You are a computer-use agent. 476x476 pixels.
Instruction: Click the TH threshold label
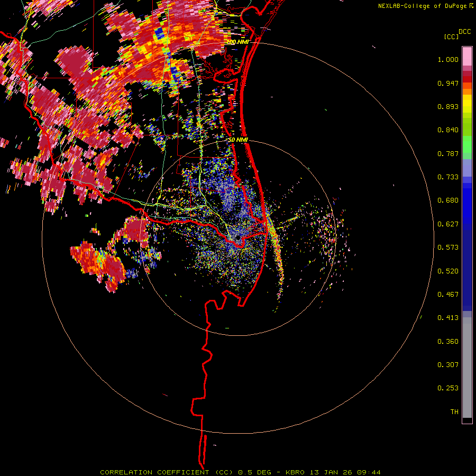(x=454, y=412)
